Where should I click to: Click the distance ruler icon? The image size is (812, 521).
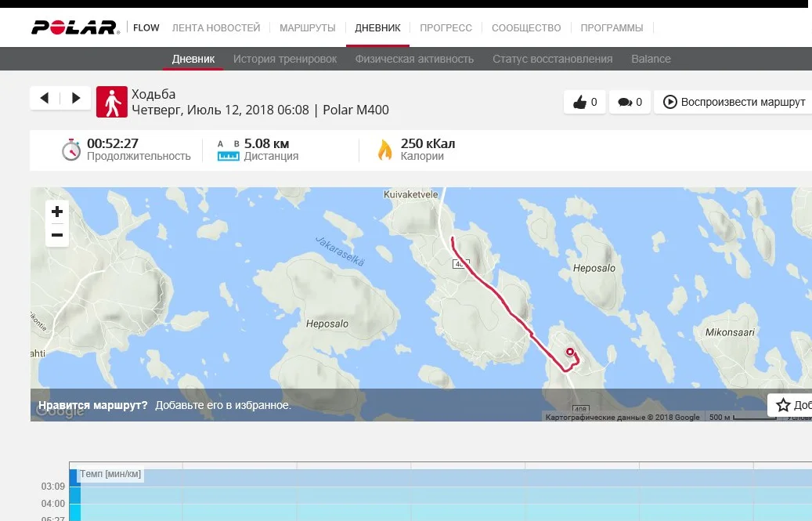pos(229,150)
